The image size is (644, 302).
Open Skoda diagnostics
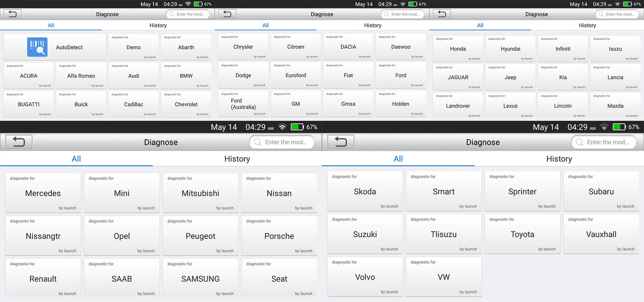click(365, 191)
